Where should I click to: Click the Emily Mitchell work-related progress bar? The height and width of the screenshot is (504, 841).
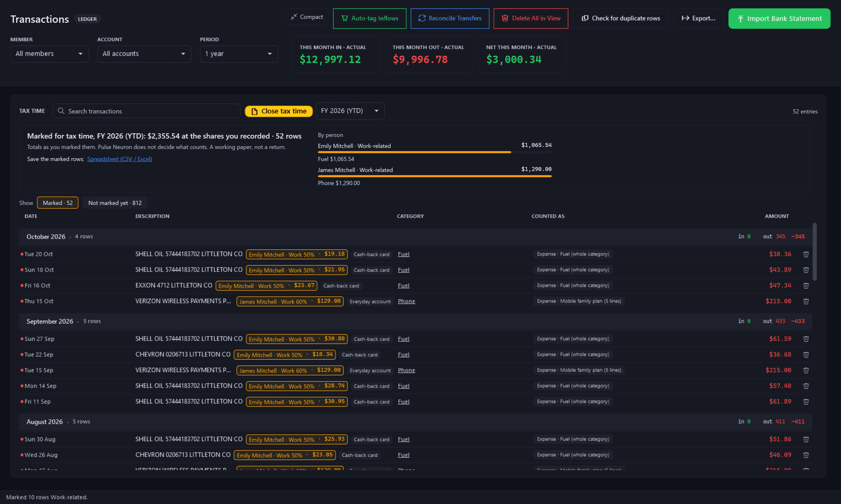tap(434, 152)
